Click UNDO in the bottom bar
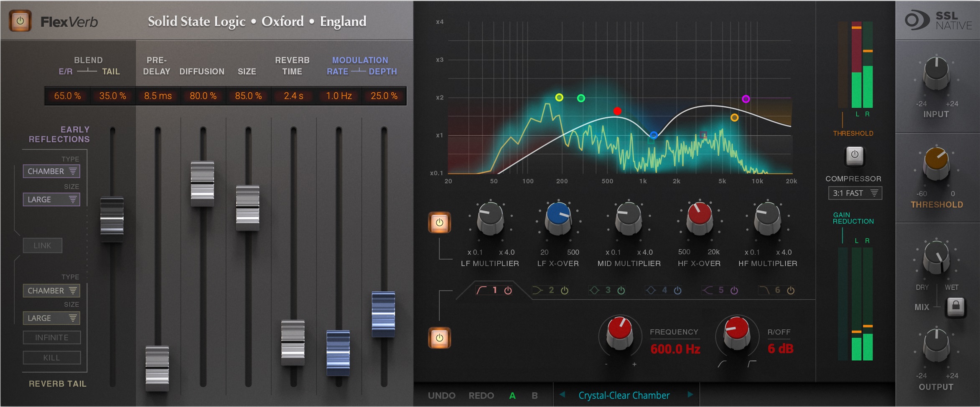 [442, 395]
